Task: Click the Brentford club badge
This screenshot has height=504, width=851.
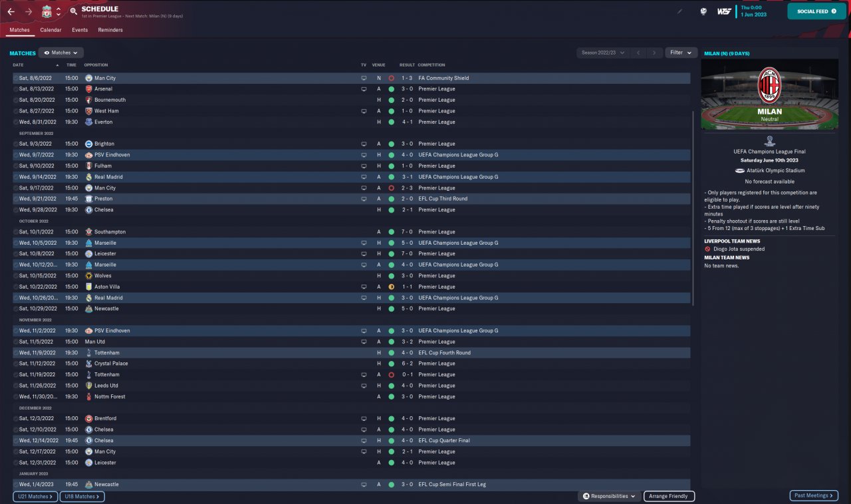Action: [88, 419]
